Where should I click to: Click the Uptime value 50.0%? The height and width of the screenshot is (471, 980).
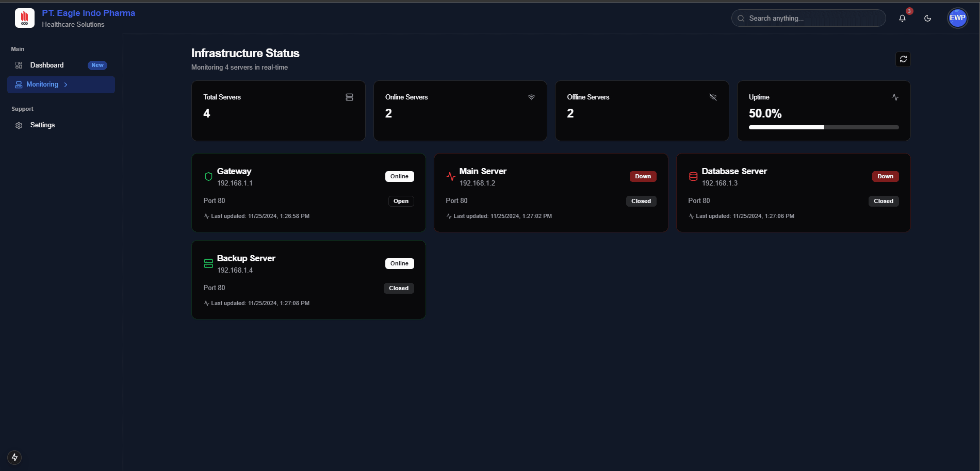click(765, 114)
